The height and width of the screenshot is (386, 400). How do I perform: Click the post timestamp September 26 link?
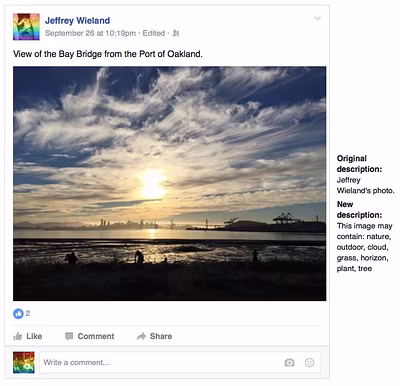(90, 33)
